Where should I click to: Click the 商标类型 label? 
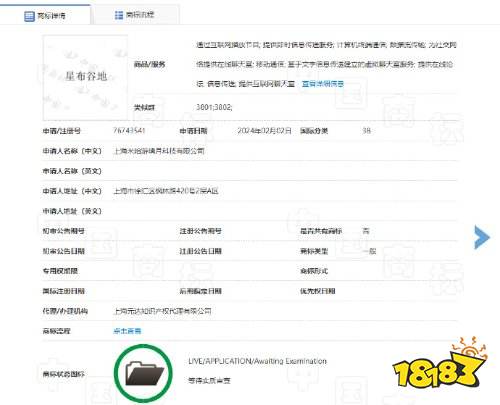point(314,251)
